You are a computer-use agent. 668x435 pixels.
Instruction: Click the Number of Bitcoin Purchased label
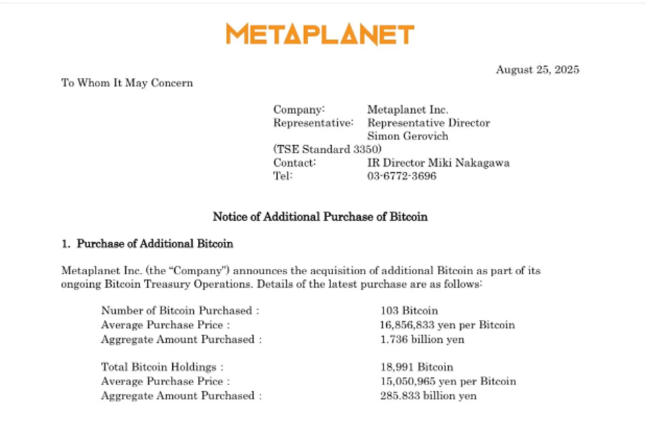[x=180, y=311]
